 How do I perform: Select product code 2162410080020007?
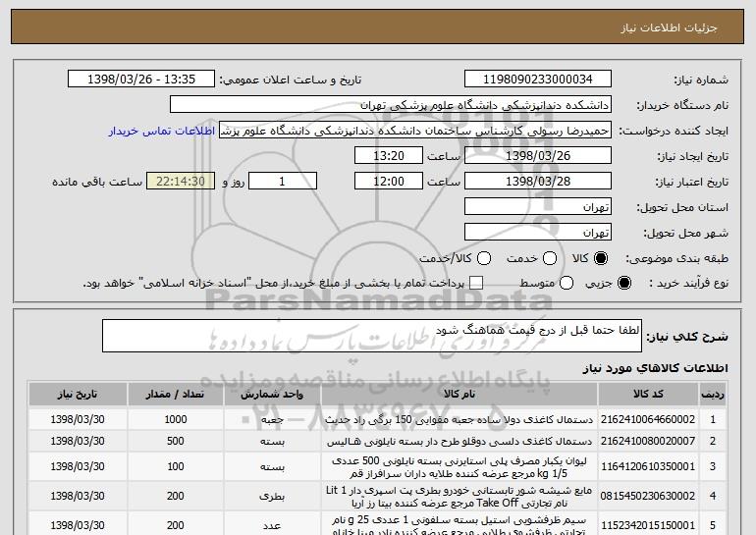pos(648,441)
